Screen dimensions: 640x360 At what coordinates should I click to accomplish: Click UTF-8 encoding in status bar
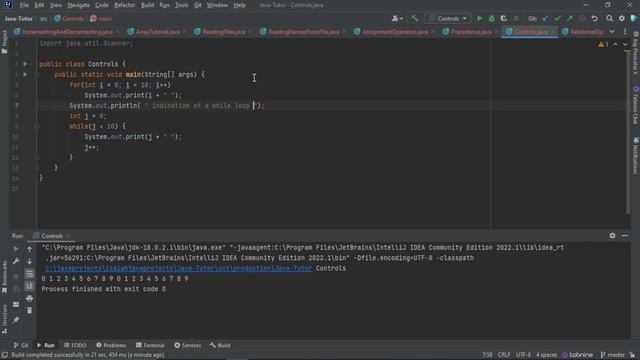(x=523, y=355)
